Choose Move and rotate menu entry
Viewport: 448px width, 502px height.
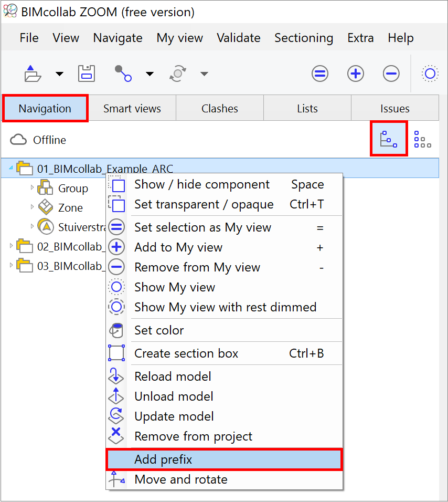coord(224,479)
